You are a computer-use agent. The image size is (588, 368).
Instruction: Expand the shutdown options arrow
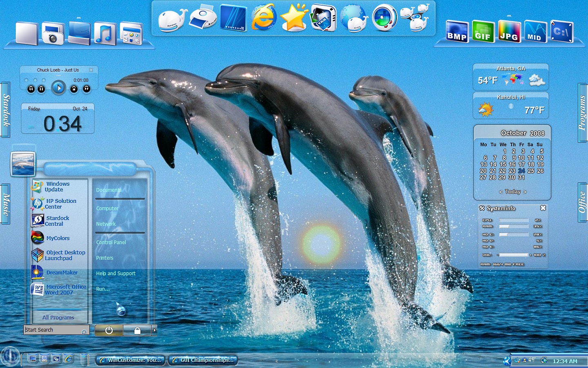(x=154, y=330)
